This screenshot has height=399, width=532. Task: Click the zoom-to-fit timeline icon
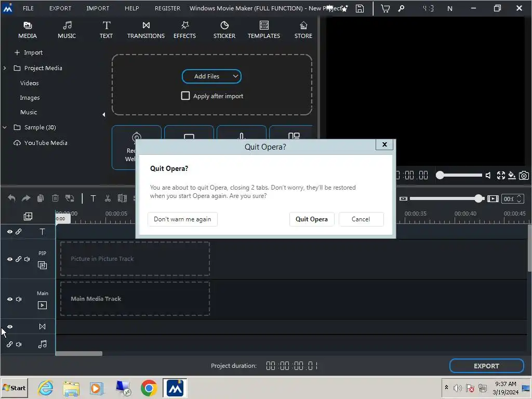(403, 199)
